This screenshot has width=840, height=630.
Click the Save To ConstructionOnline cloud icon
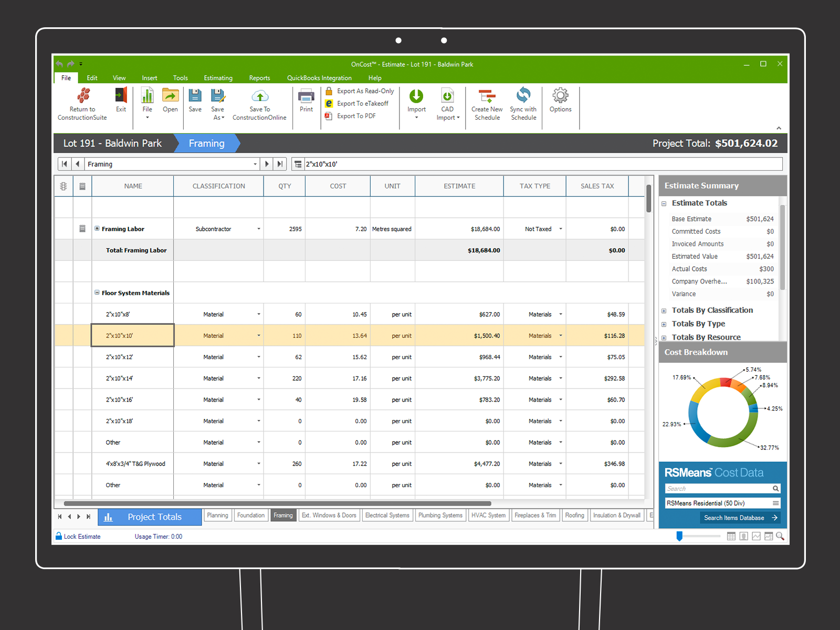click(x=260, y=96)
